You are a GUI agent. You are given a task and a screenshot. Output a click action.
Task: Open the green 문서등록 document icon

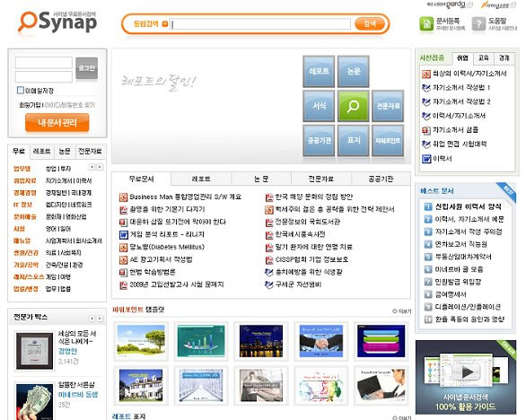[x=426, y=24]
